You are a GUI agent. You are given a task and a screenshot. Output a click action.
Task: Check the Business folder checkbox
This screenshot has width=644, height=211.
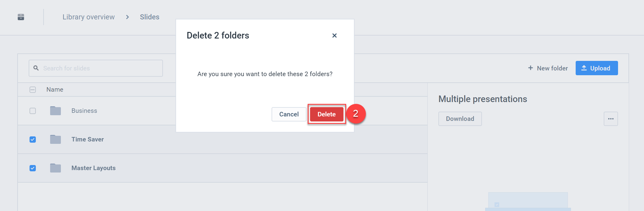point(33,110)
